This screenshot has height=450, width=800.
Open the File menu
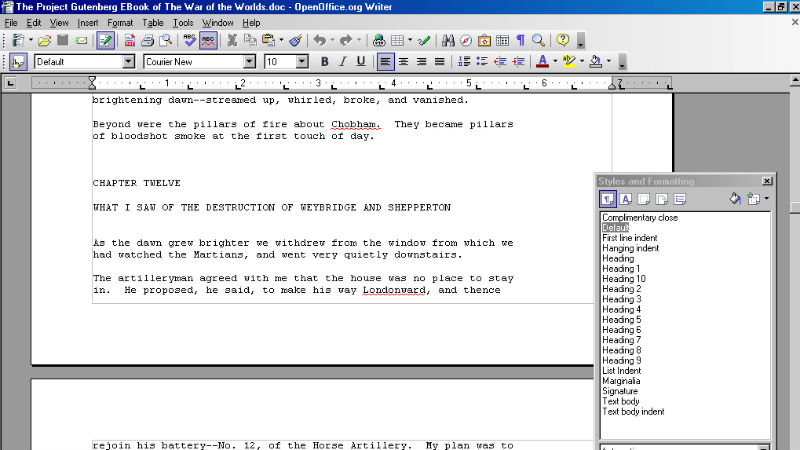pos(11,23)
